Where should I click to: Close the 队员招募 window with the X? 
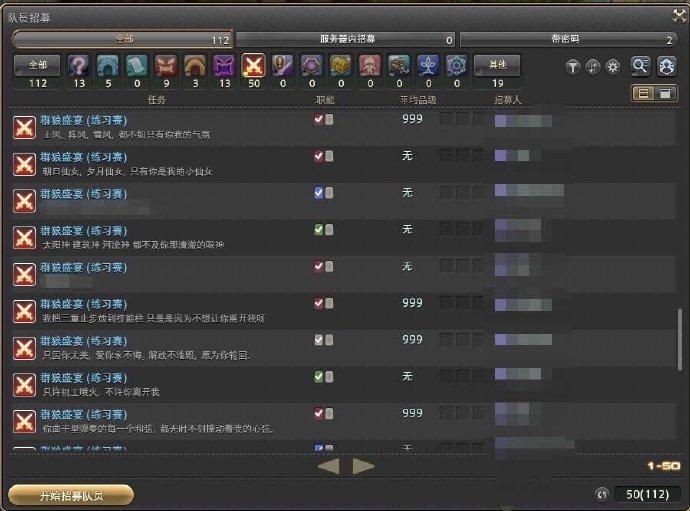(x=680, y=16)
